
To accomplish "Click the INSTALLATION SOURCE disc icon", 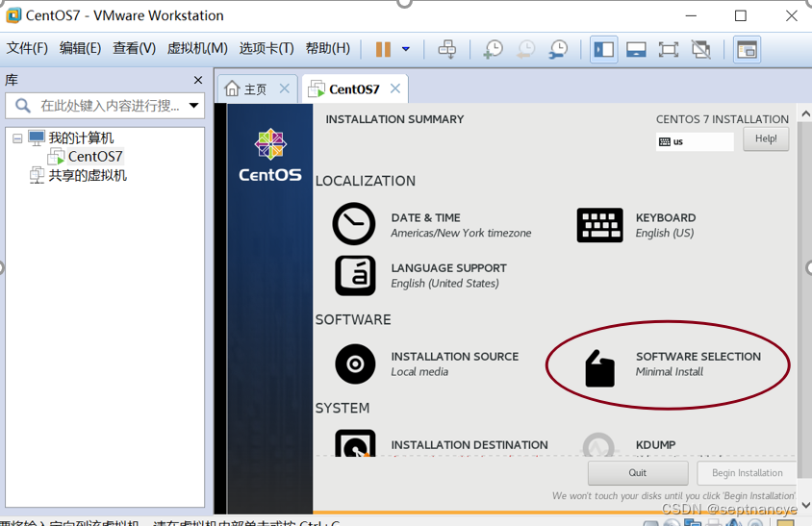I will click(355, 363).
